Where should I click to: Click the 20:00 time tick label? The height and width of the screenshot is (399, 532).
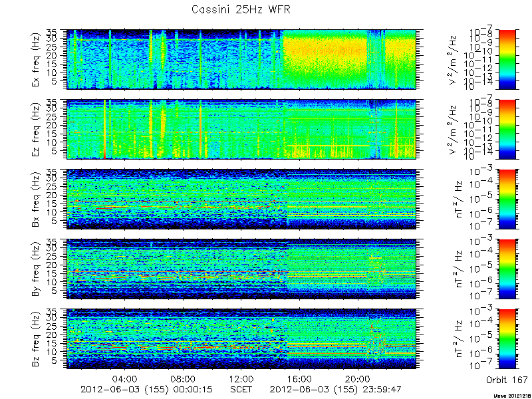click(358, 378)
